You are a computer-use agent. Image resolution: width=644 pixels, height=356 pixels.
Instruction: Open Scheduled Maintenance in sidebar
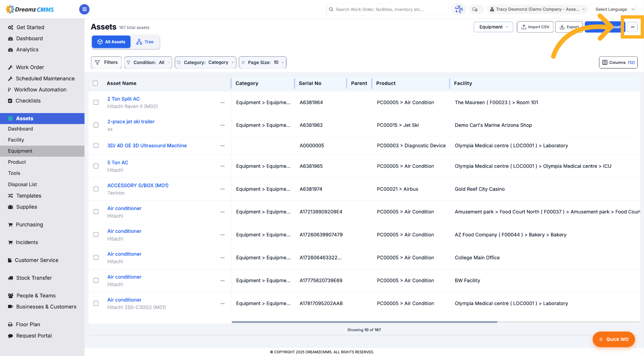45,79
